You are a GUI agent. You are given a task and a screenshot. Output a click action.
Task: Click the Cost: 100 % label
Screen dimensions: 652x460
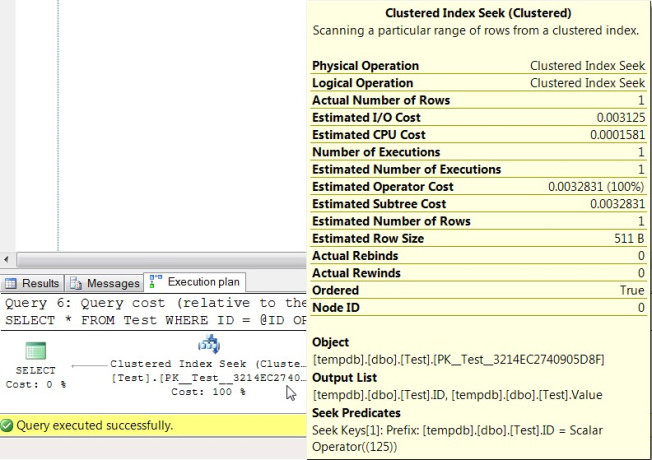209,391
